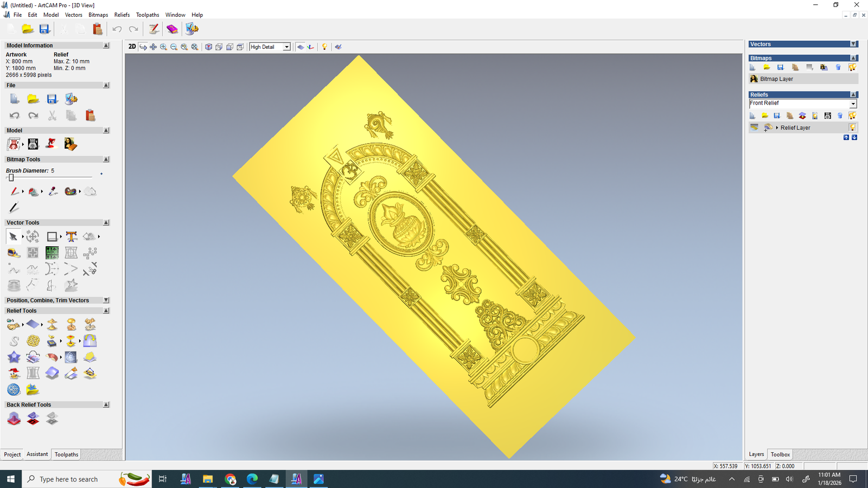Click the measure tape tool icon

(x=14, y=253)
